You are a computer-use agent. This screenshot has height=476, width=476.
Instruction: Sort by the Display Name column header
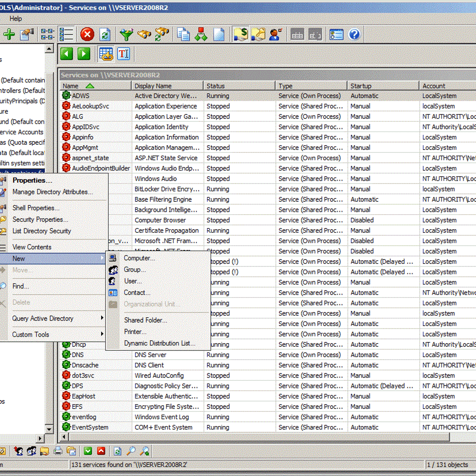point(167,86)
